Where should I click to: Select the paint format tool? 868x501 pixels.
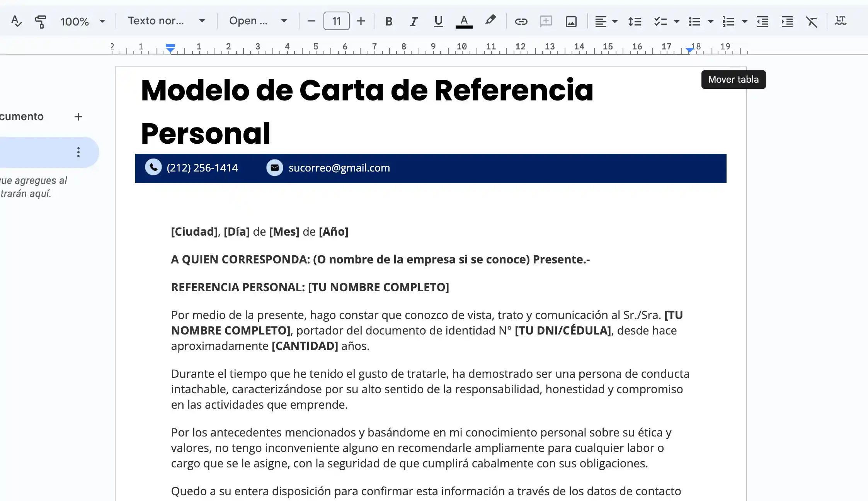pos(41,21)
